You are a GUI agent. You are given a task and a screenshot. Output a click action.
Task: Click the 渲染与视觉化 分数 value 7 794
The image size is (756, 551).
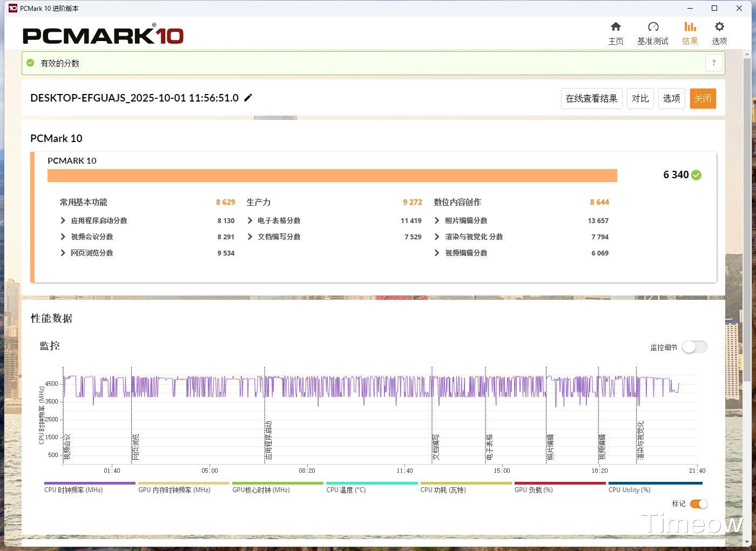point(600,237)
